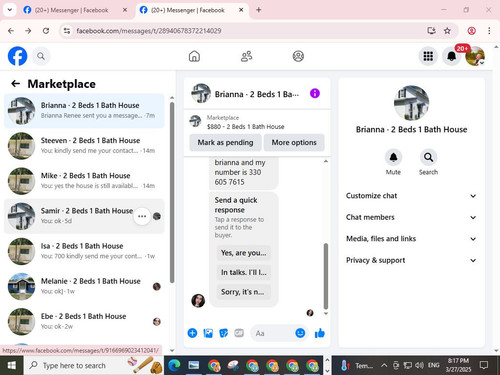Click the chat list scrollbar thumb
Screen dimensions: 500x375
(172, 193)
